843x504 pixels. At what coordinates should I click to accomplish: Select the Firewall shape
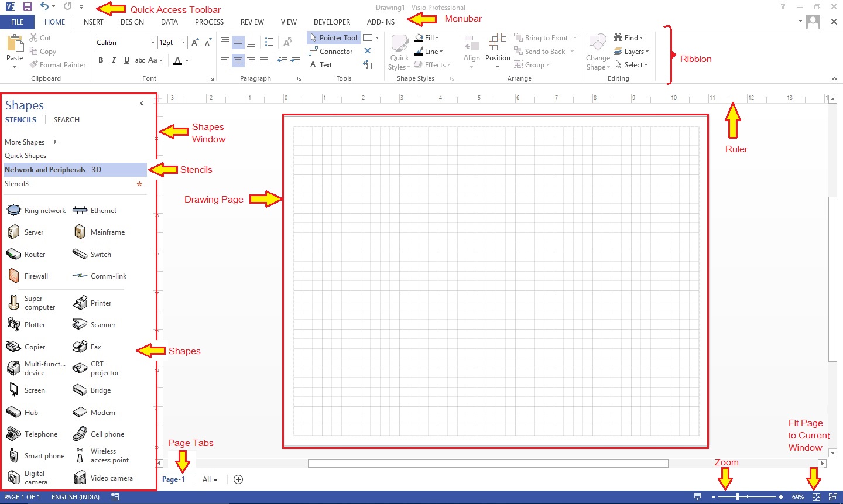click(29, 276)
